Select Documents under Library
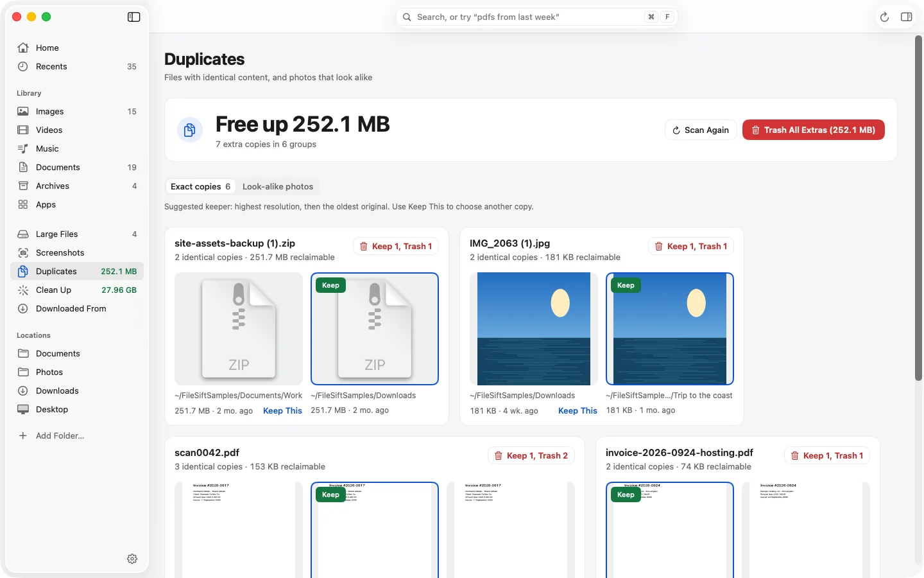 (x=77, y=167)
